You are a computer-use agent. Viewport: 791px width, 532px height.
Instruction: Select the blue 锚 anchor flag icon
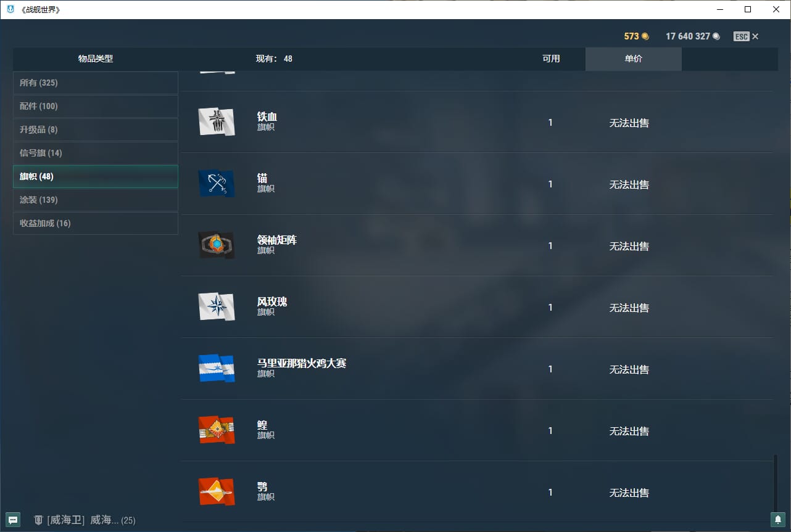pyautogui.click(x=216, y=184)
